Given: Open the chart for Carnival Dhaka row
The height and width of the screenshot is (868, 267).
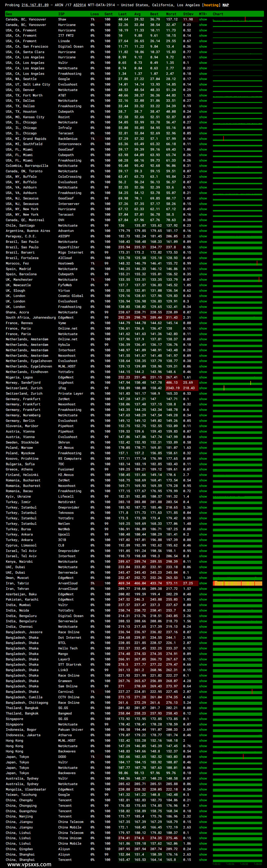Looking at the screenshot, I should (237, 692).
